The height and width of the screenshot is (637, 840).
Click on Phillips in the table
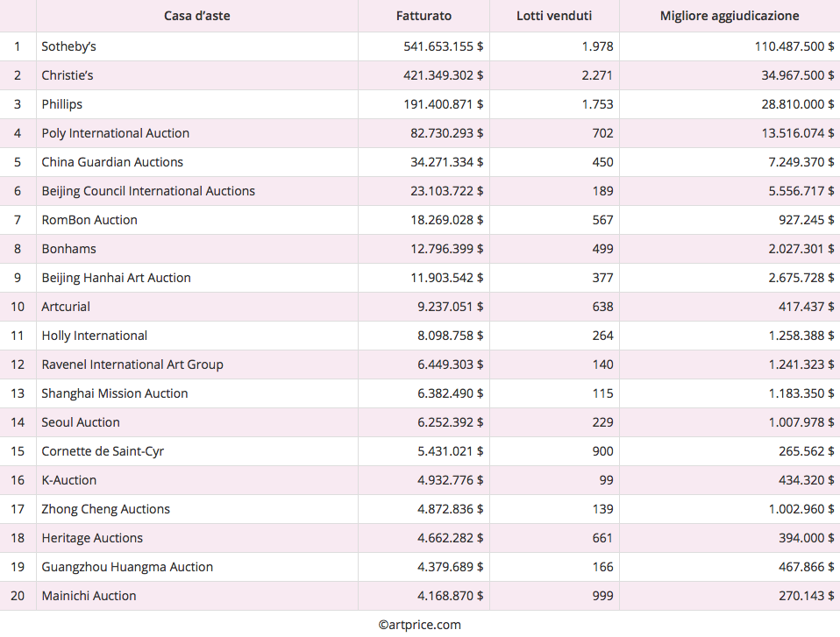click(x=61, y=104)
